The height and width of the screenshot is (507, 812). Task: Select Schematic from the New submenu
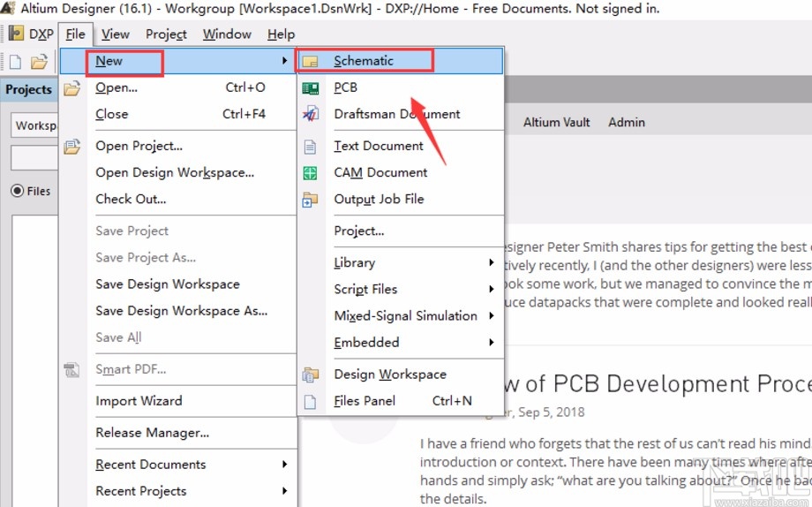click(401, 61)
